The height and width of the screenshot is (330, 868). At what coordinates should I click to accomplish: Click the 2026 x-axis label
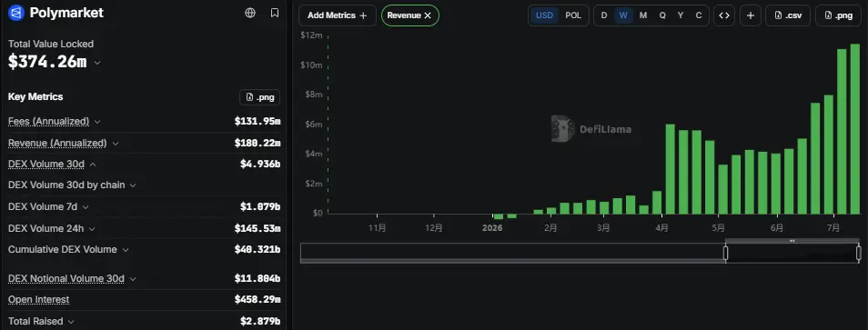(492, 228)
